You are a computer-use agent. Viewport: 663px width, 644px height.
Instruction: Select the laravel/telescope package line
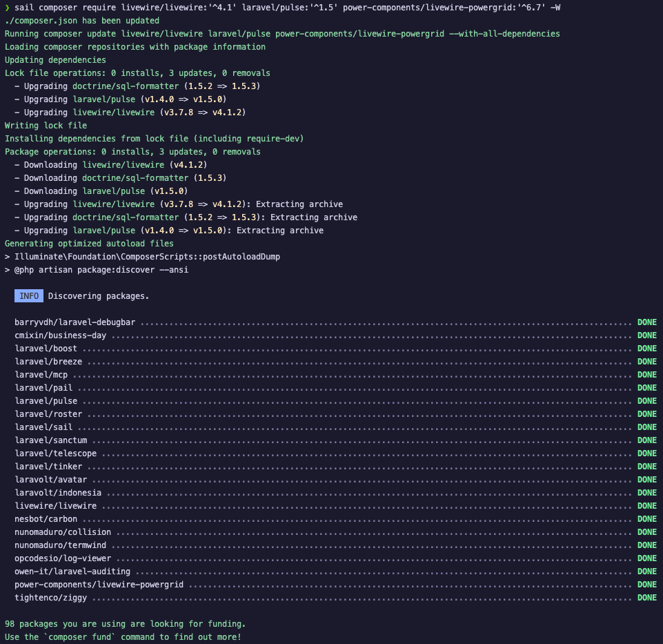pyautogui.click(x=56, y=453)
